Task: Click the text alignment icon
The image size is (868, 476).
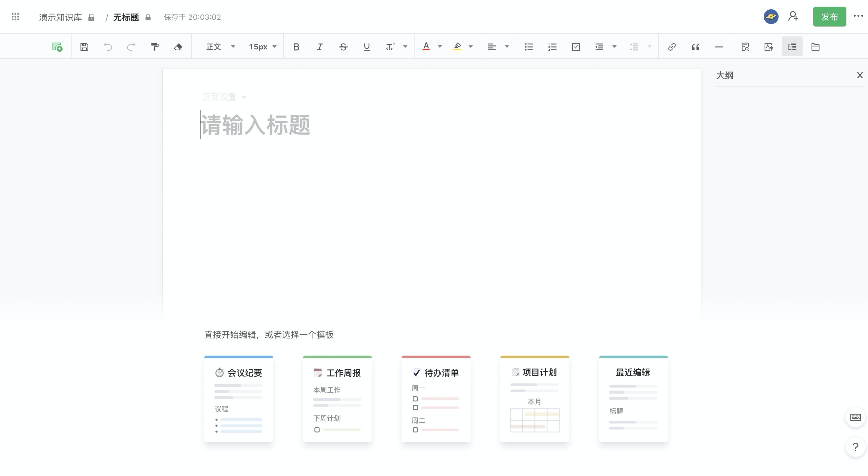Action: (492, 47)
